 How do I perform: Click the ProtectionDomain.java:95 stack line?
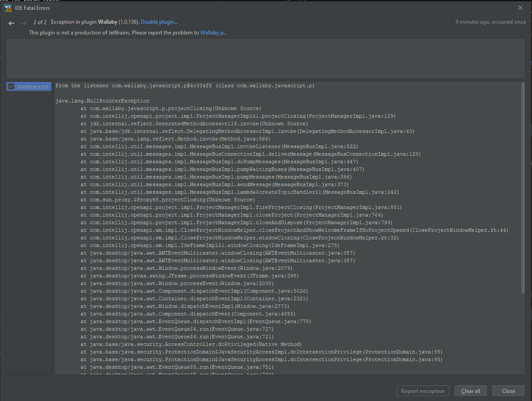coord(262,359)
